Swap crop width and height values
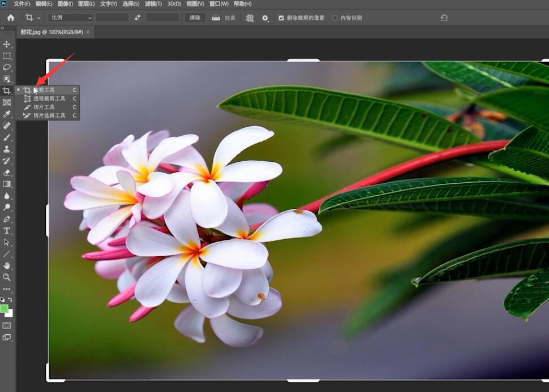 pyautogui.click(x=137, y=18)
